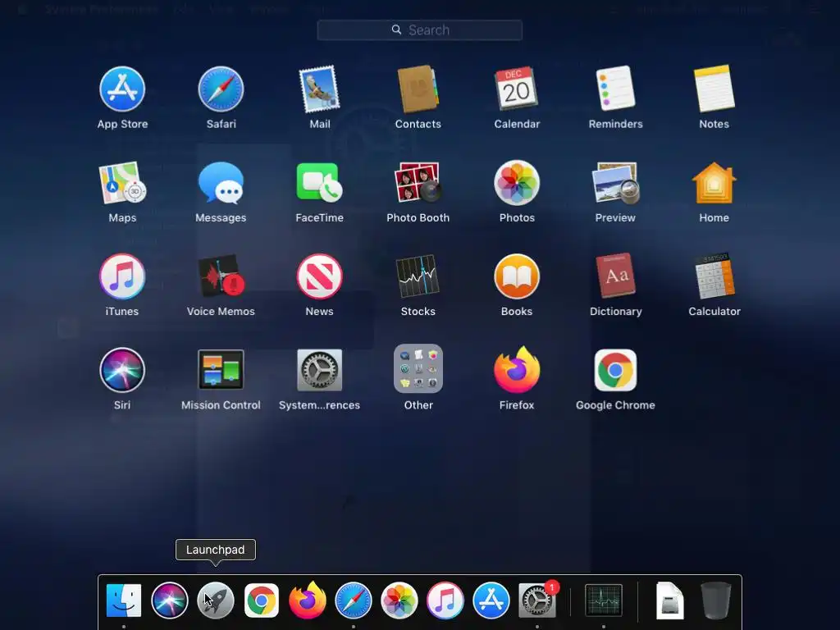The height and width of the screenshot is (630, 840).
Task: Open Firefox from the Dock
Action: tap(308, 600)
